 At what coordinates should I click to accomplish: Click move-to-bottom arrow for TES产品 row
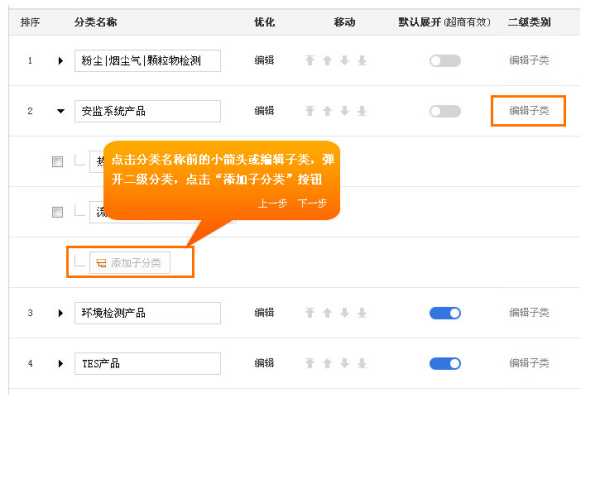[360, 363]
